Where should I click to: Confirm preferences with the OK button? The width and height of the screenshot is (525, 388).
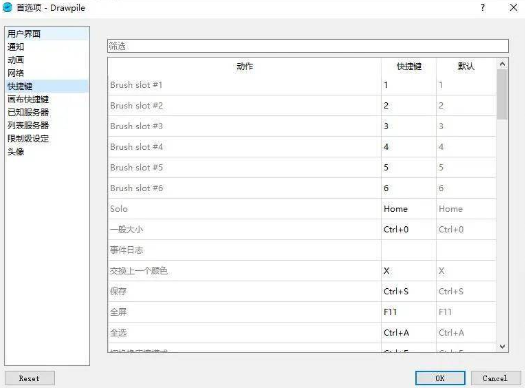(x=440, y=378)
